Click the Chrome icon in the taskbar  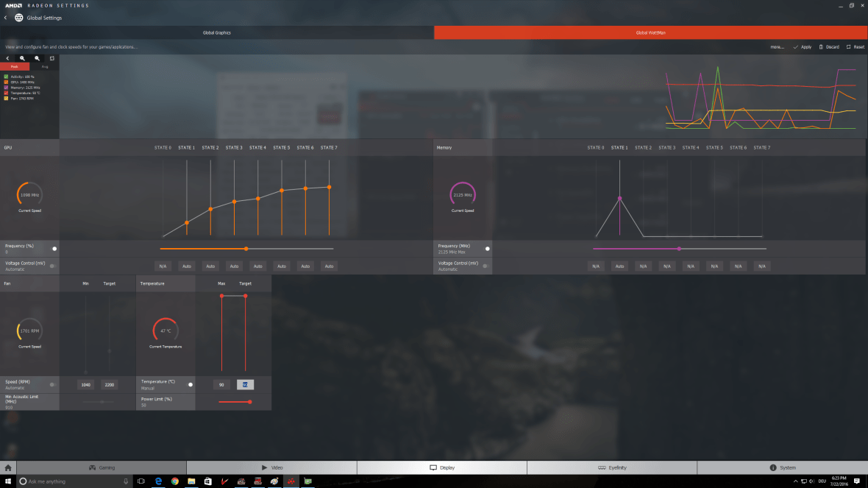[174, 481]
